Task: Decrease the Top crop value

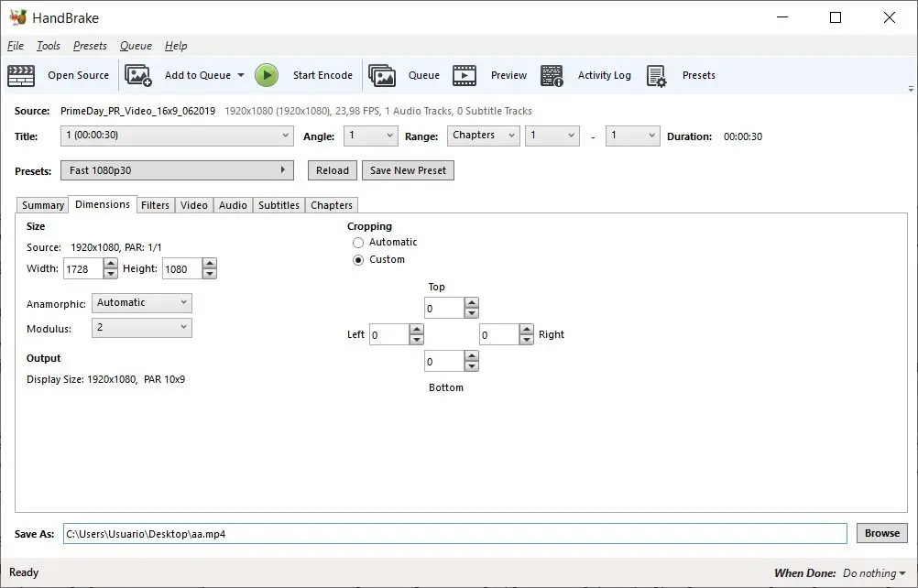Action: point(472,313)
